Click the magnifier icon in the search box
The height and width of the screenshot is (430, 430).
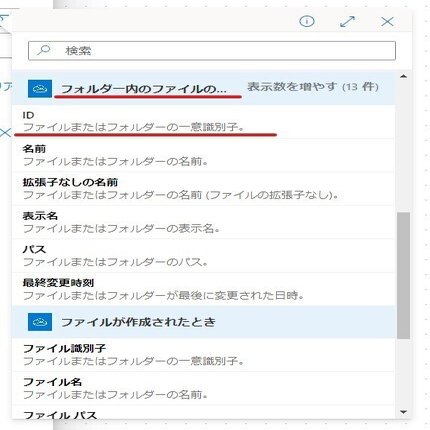pos(43,50)
